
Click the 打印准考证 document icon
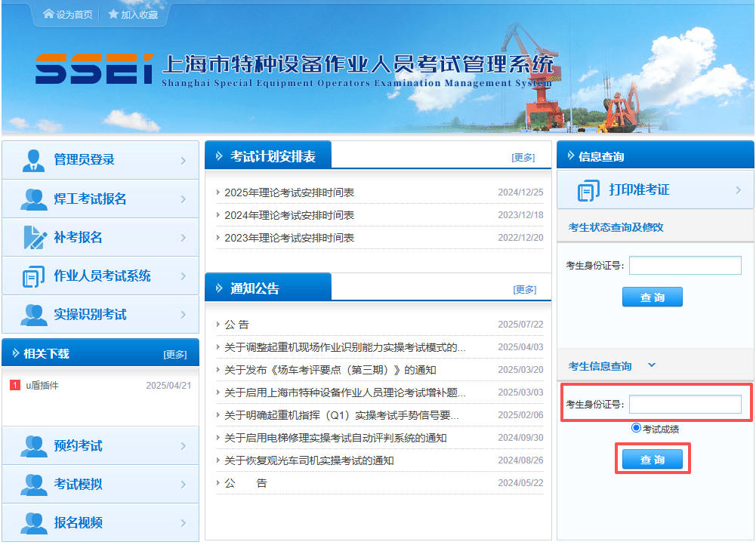588,191
